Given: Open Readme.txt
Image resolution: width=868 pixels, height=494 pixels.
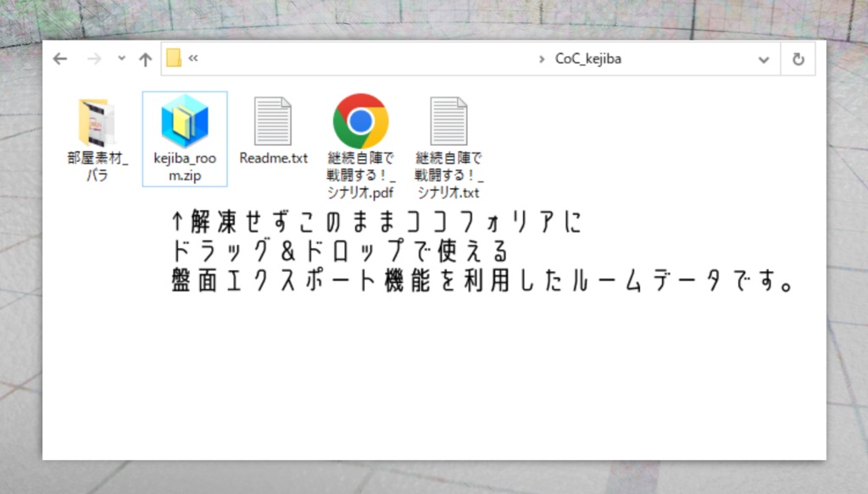Looking at the screenshot, I should point(273,123).
